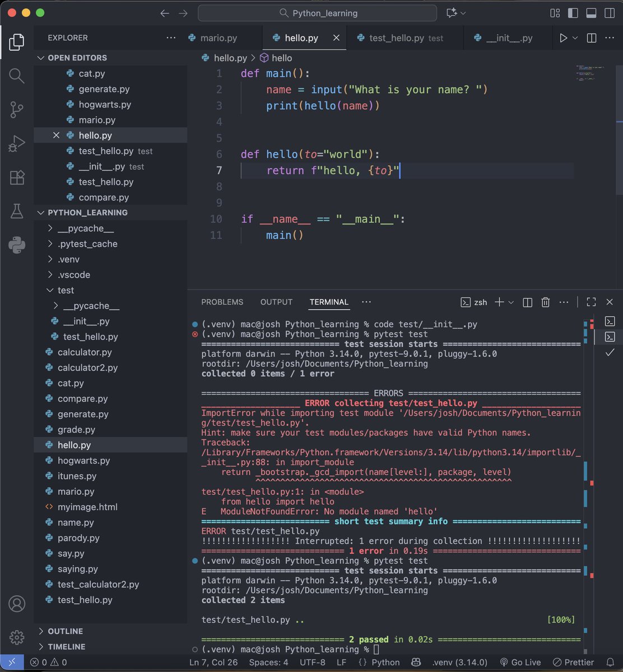This screenshot has height=672, width=623.
Task: Kill the active terminal with trash icon
Action: [545, 302]
